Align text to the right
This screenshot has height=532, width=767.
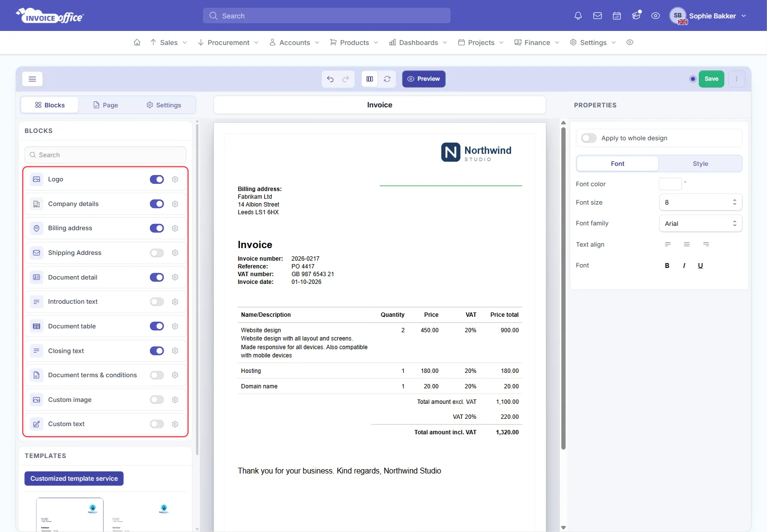[x=706, y=245]
